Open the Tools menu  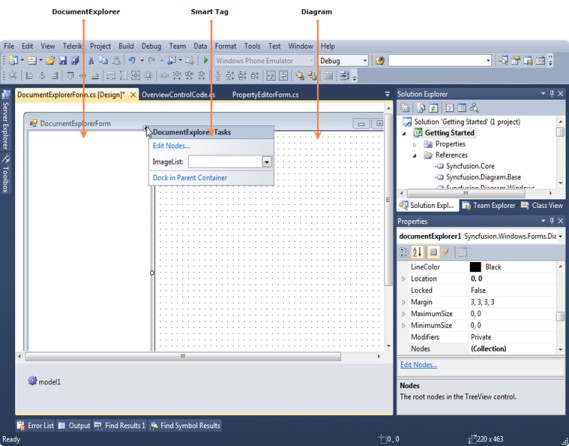click(252, 46)
